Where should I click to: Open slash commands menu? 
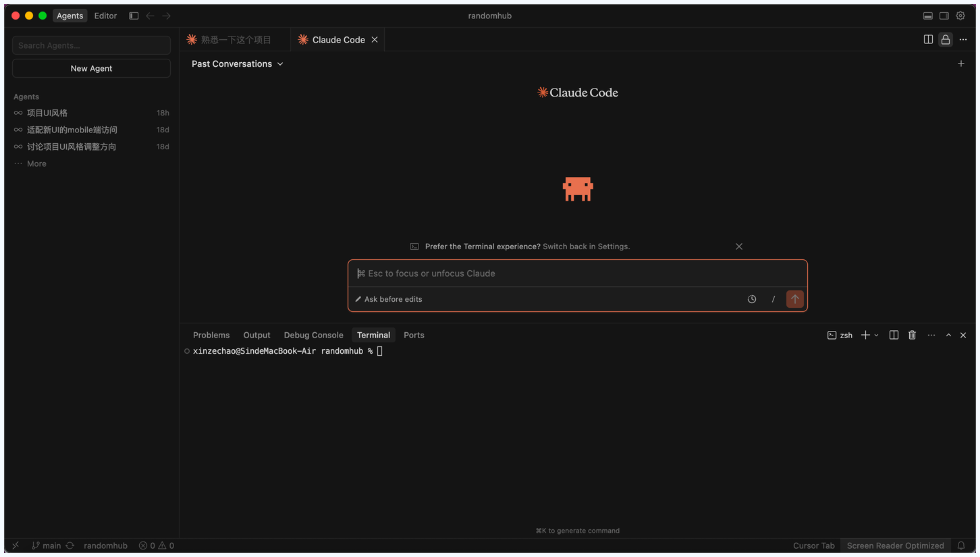click(x=773, y=299)
